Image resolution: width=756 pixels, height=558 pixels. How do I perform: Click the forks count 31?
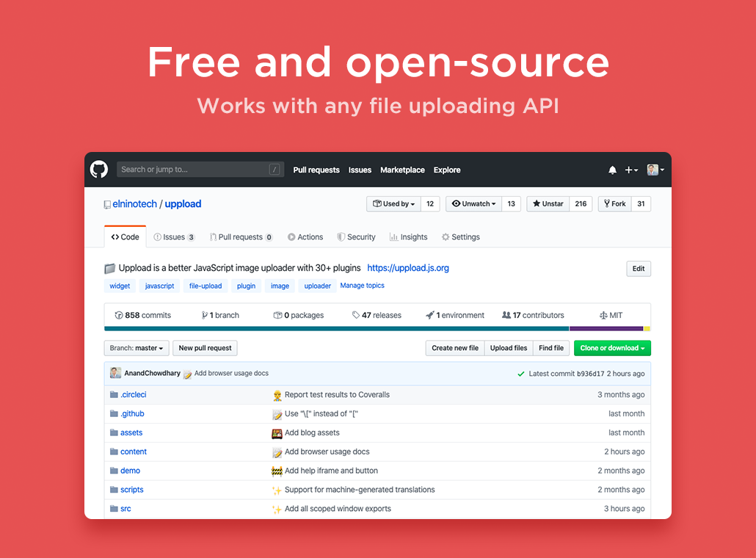[x=641, y=204]
